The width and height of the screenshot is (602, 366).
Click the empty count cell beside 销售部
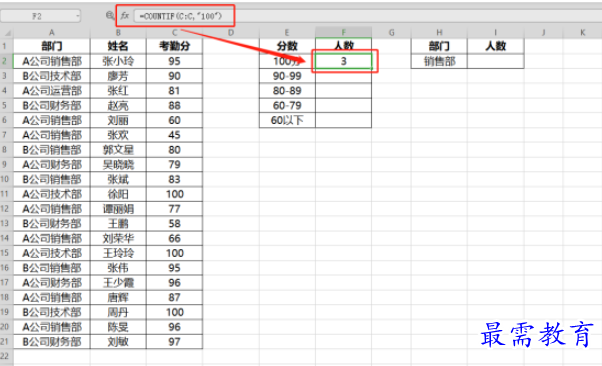[496, 61]
